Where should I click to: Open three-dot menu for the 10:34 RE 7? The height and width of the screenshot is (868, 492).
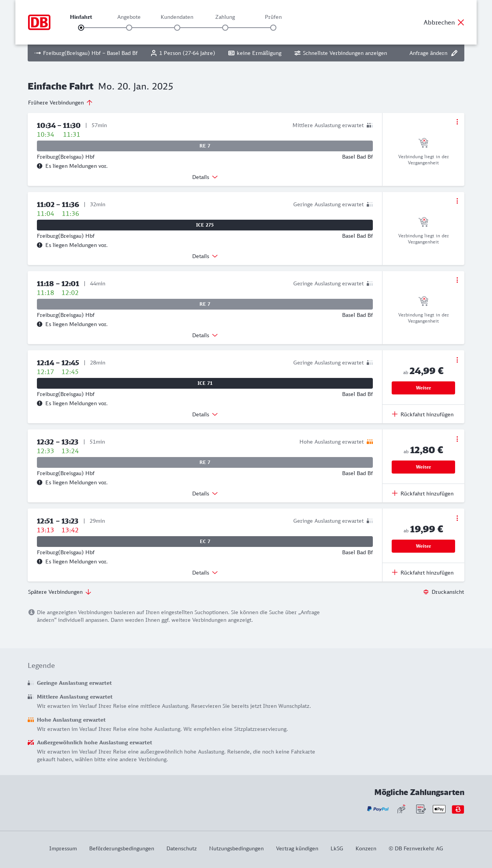[x=457, y=122]
